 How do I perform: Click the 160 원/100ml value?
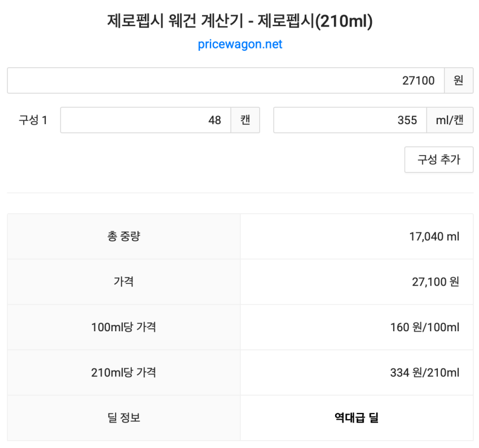tap(424, 327)
